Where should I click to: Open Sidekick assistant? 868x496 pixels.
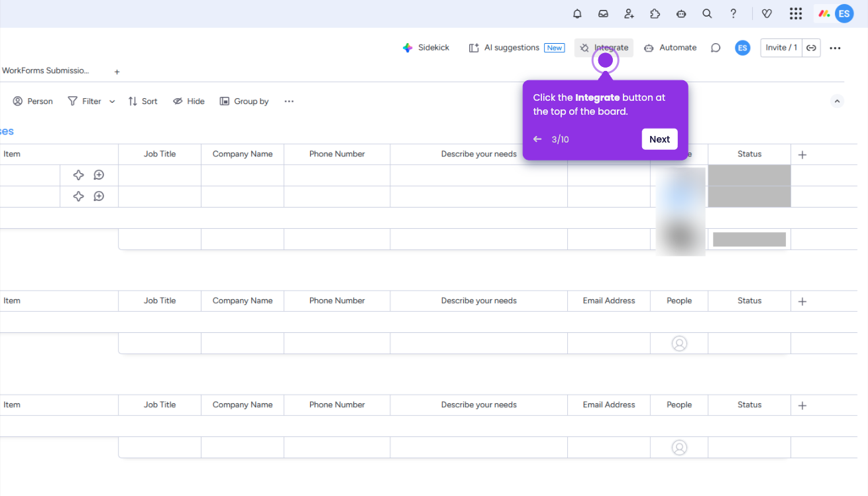point(426,48)
